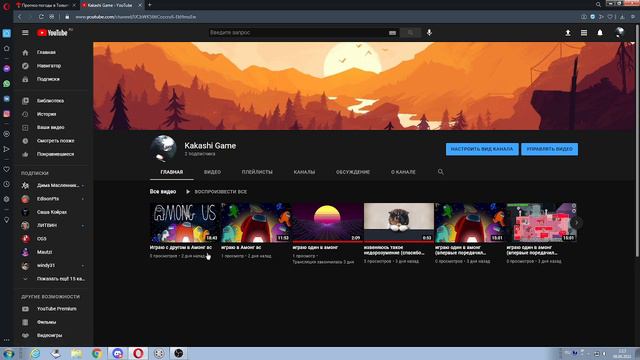Click the channel tab search magnifier
The height and width of the screenshot is (360, 640).
click(440, 172)
